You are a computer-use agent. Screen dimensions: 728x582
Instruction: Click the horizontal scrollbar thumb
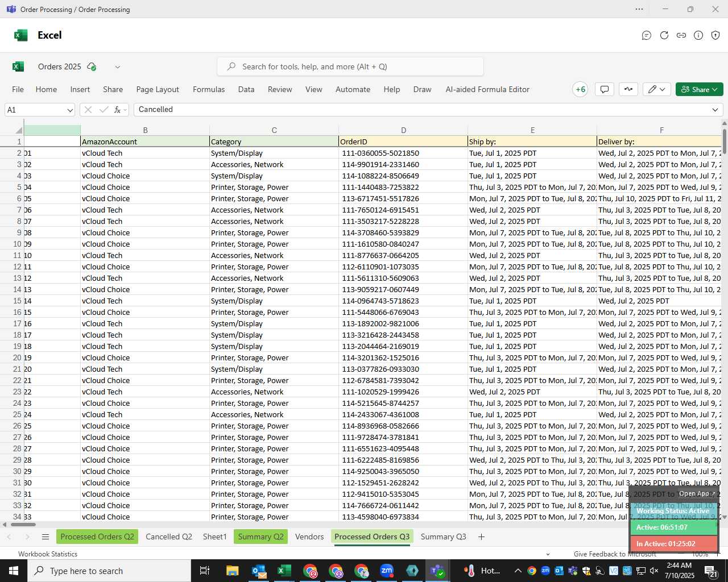[22, 525]
